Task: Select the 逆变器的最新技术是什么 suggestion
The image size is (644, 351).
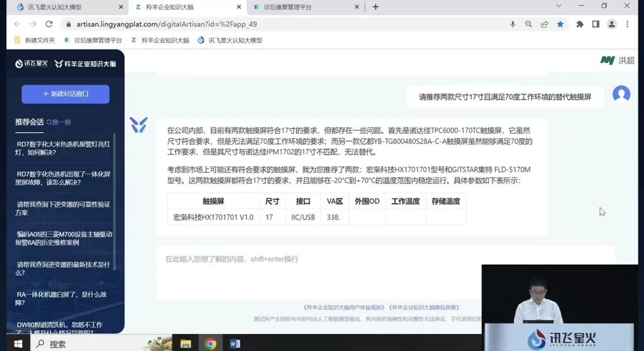Action: pyautogui.click(x=63, y=269)
